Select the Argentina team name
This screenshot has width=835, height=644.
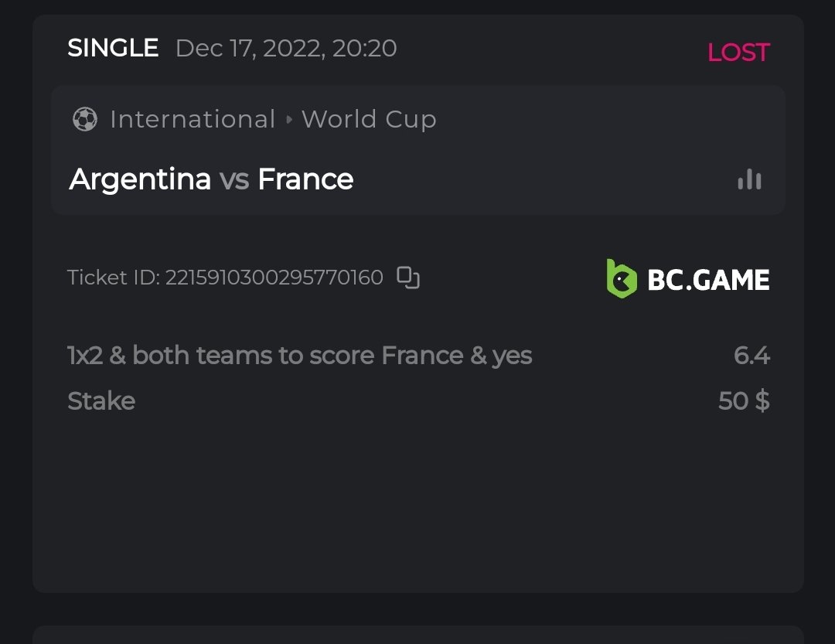pos(140,179)
